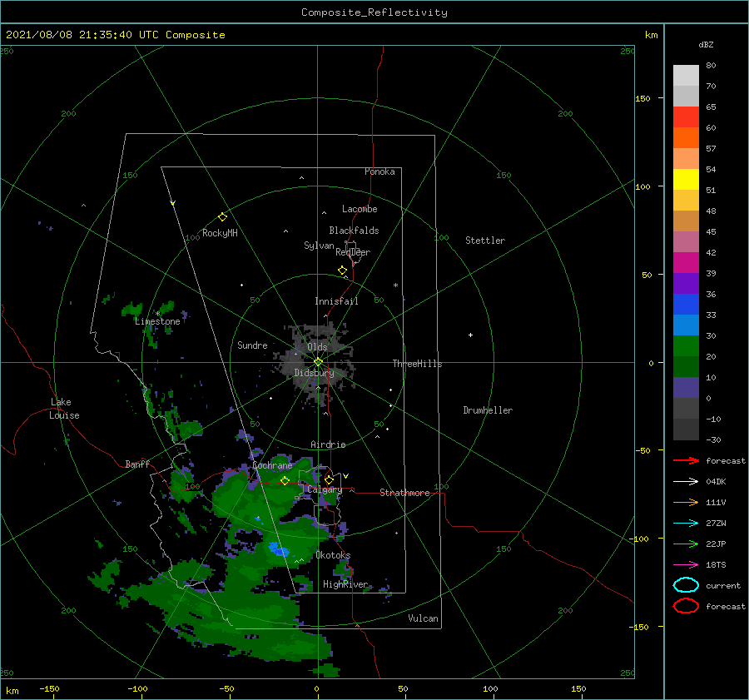Click the red forecast arrow in legend

[x=686, y=460]
